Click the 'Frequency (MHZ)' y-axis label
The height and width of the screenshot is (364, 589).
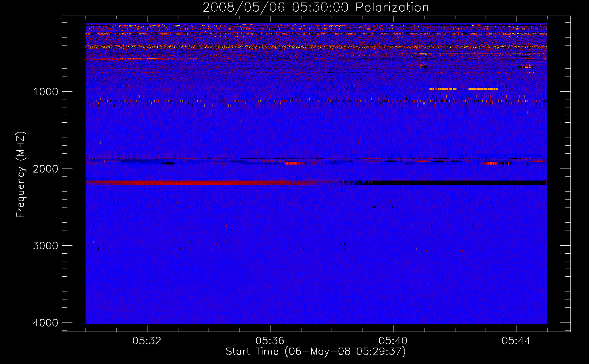click(x=21, y=174)
